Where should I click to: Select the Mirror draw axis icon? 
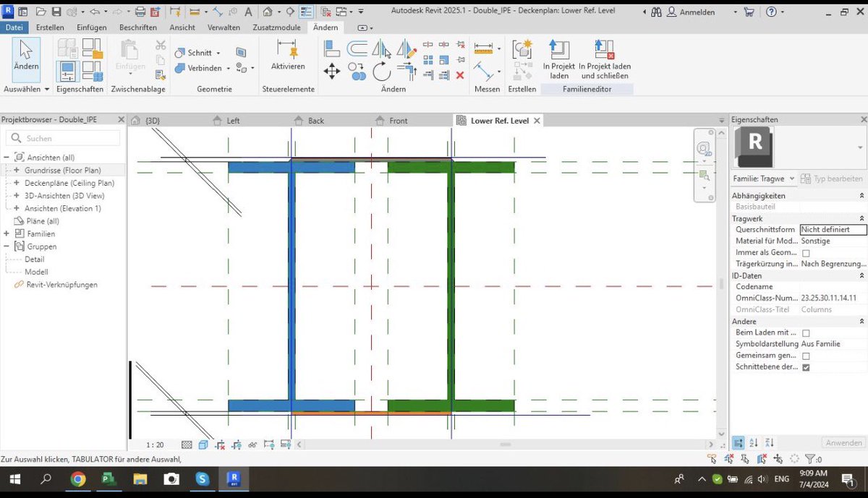pos(407,49)
